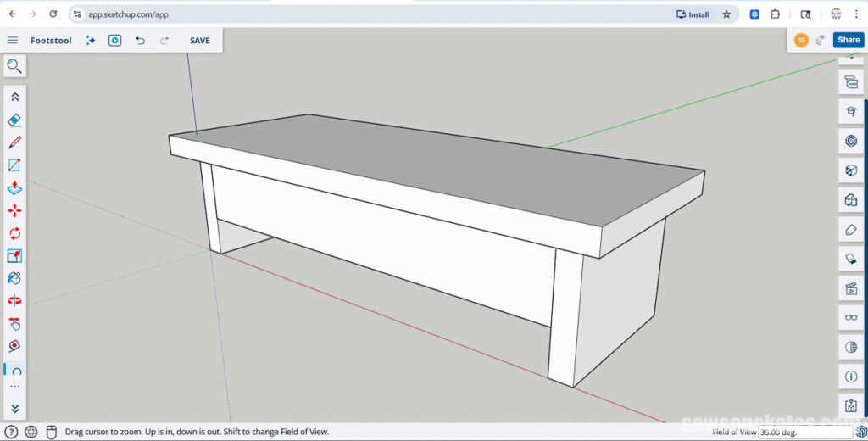
Task: Open the browser profile icon
Action: pyautogui.click(x=836, y=14)
